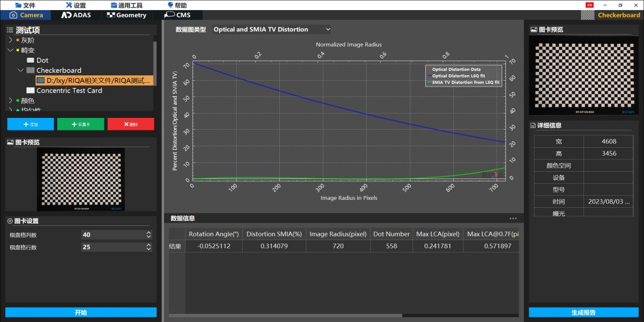
Task: Select the Dot test card icon
Action: 30,61
